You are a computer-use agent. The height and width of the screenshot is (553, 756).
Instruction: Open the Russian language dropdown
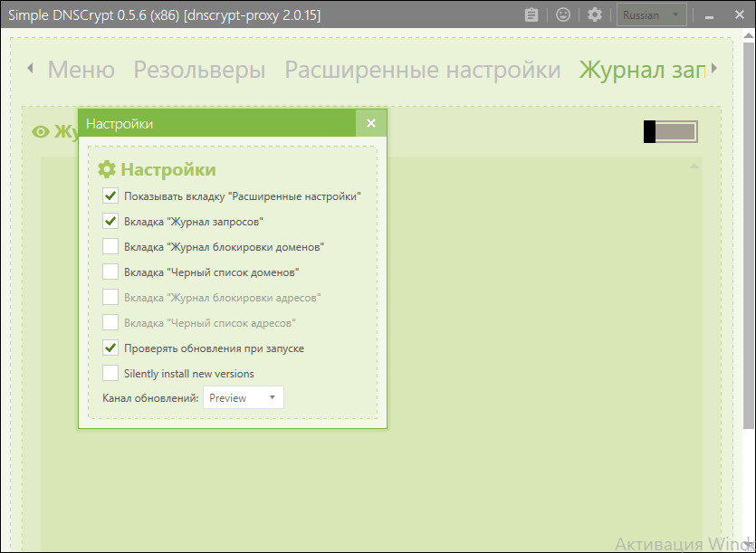(651, 15)
